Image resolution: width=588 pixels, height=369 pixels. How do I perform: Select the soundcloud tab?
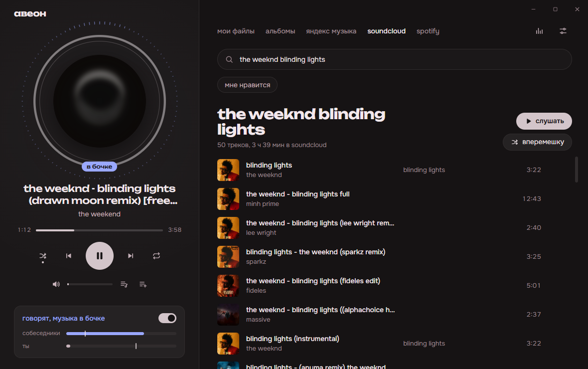(x=386, y=31)
